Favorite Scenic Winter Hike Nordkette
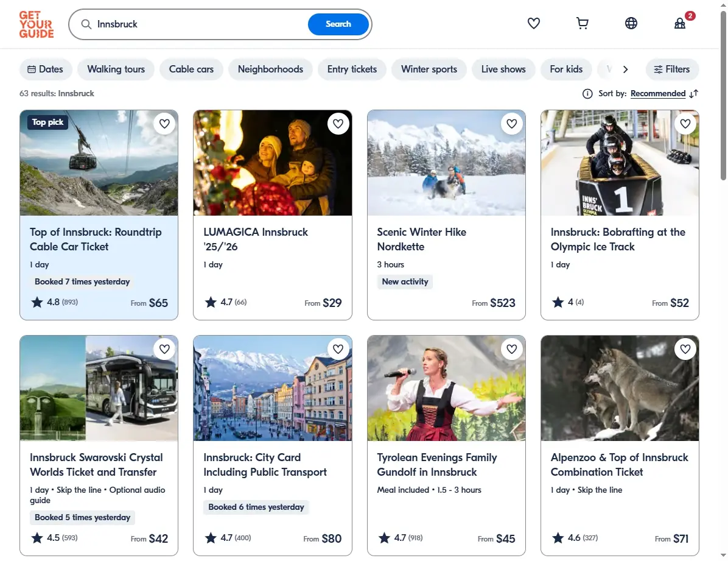Image resolution: width=728 pixels, height=561 pixels. point(512,124)
